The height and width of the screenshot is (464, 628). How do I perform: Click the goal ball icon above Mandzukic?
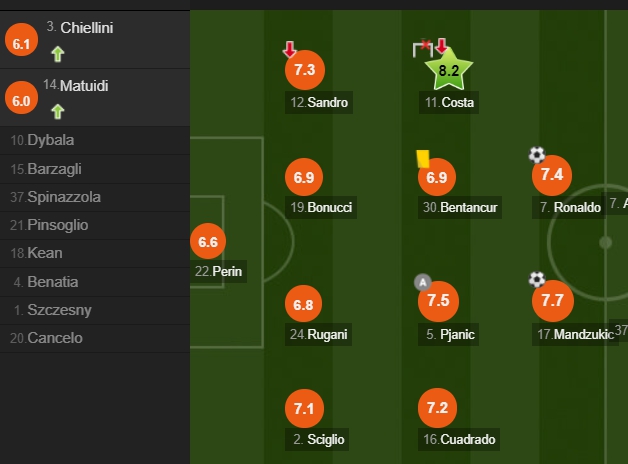point(537,279)
